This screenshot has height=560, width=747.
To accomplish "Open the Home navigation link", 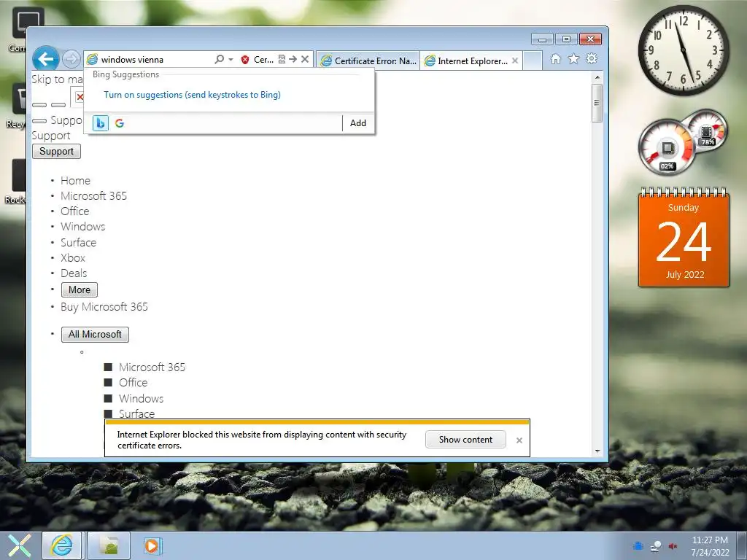I will coord(75,181).
